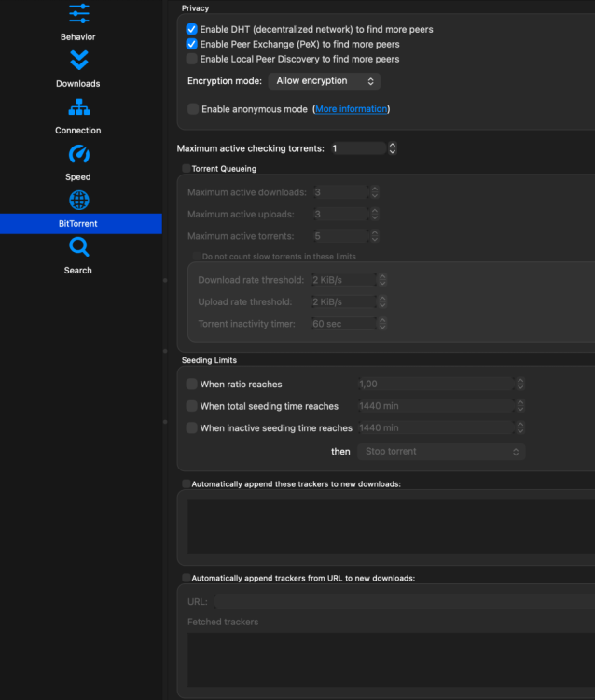Click the 'Seeding Limits' section heading
Viewport: 595px width, 700px height.
click(209, 360)
